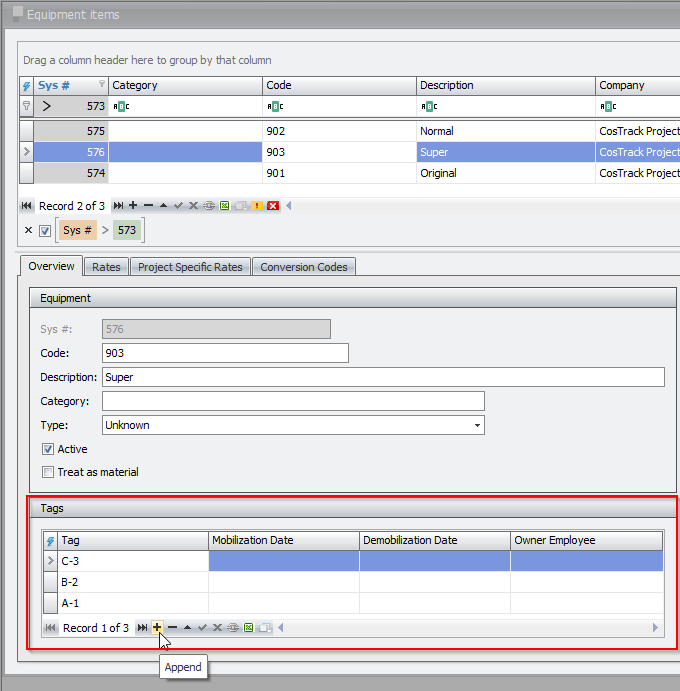Click lightning icon in equipment grid header

[26, 85]
